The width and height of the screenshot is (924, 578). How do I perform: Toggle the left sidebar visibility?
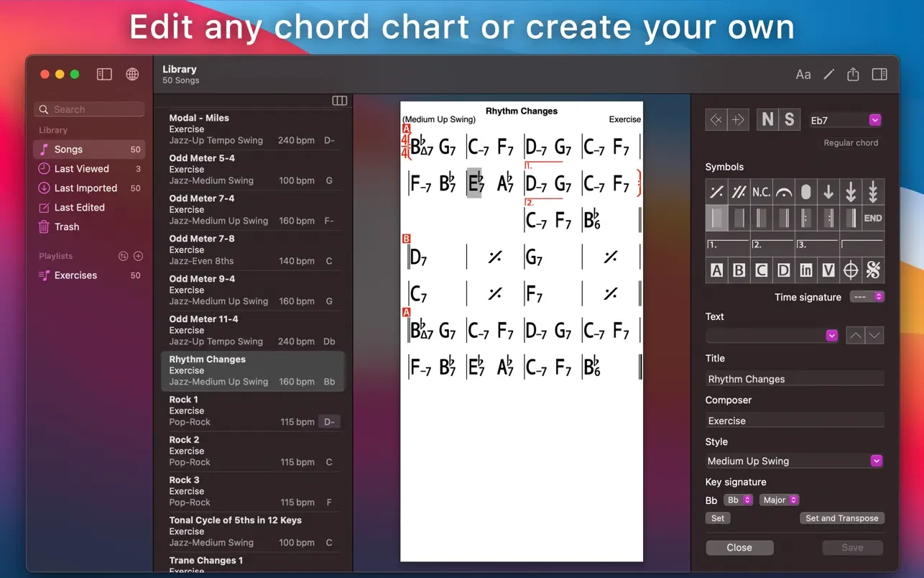click(x=104, y=74)
